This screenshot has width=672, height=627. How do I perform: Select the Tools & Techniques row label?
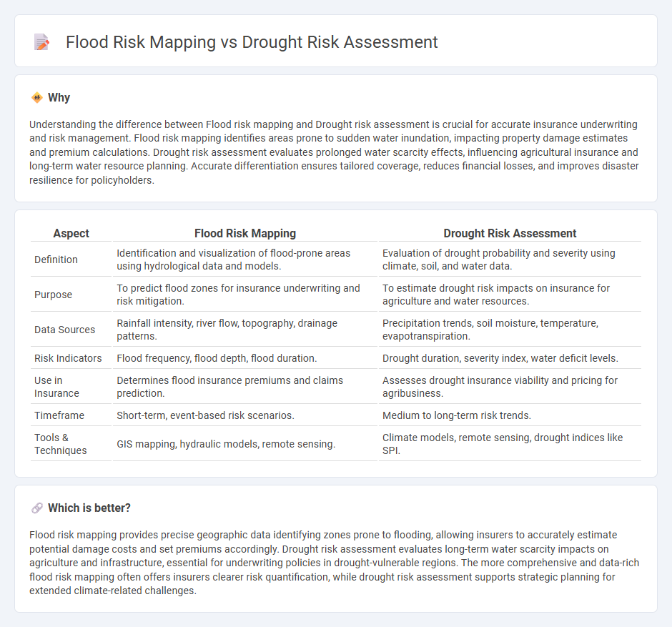[x=61, y=444]
